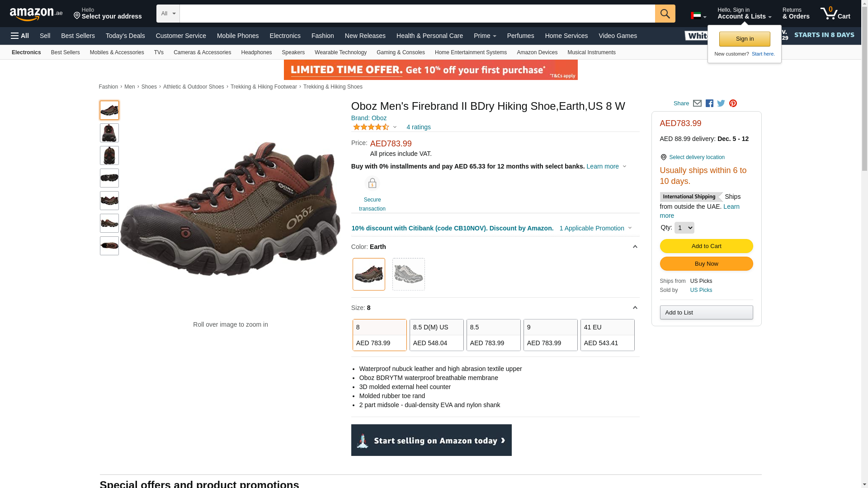Select size 41 EU option
Screen dimensions: 868x488
[x=608, y=335]
